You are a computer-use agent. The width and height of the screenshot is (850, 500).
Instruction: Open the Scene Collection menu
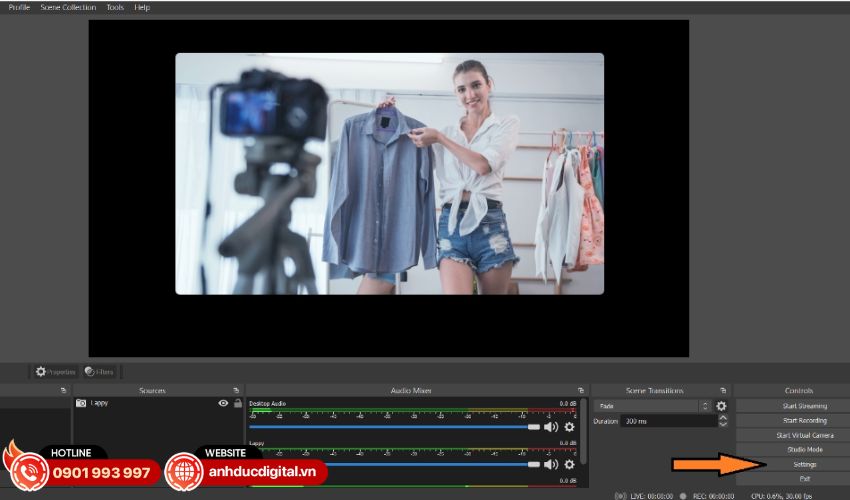[x=68, y=7]
